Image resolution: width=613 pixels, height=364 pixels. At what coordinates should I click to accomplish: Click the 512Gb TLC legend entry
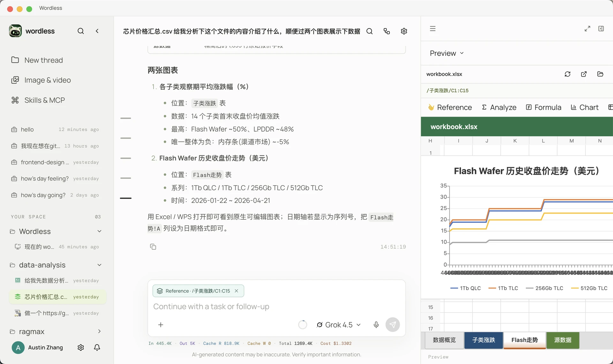click(589, 288)
